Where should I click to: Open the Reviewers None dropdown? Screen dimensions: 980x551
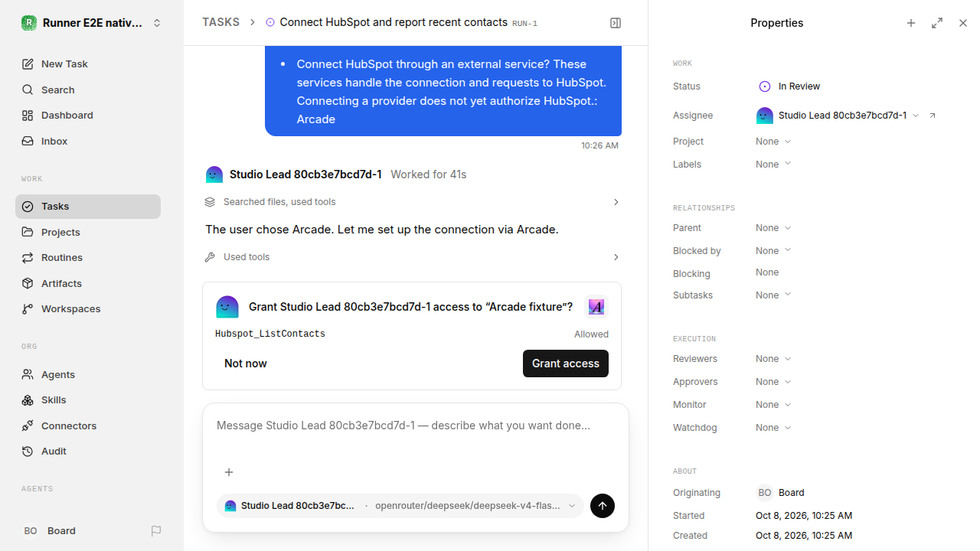[773, 359]
